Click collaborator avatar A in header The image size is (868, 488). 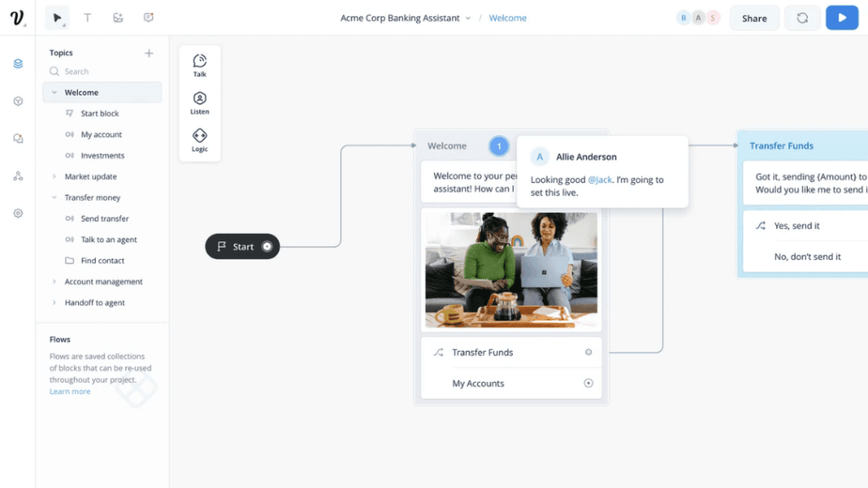tap(698, 18)
